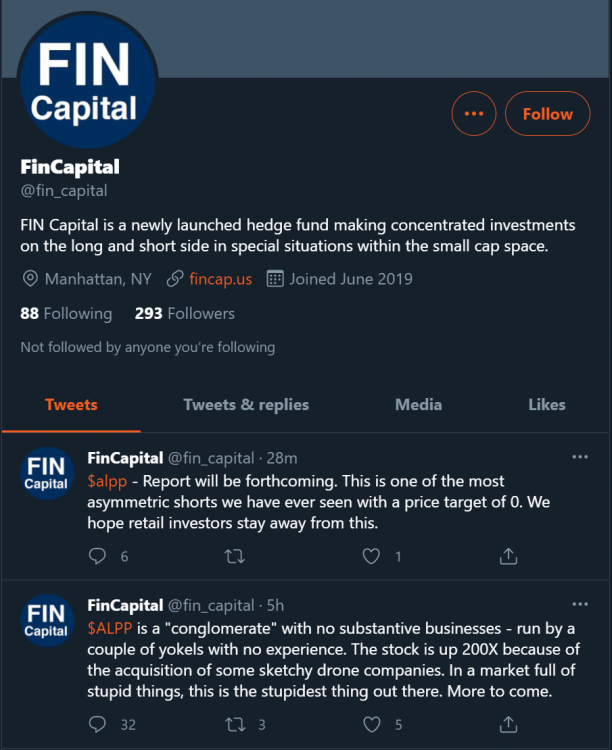Reply to the $alpp report tweet
Image resolution: width=612 pixels, height=750 pixels.
coord(97,556)
